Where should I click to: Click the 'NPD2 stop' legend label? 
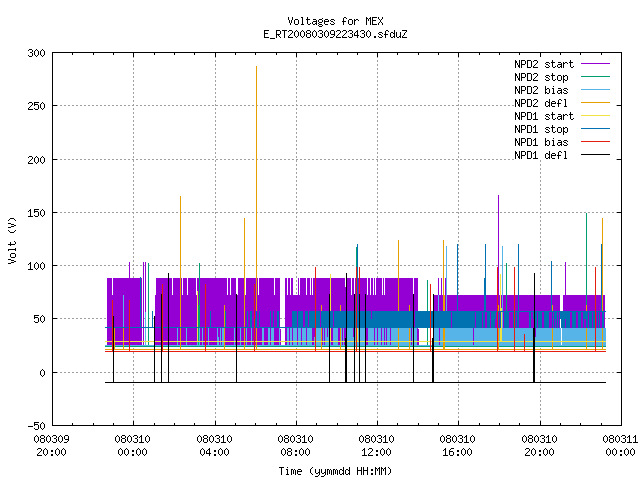click(541, 77)
